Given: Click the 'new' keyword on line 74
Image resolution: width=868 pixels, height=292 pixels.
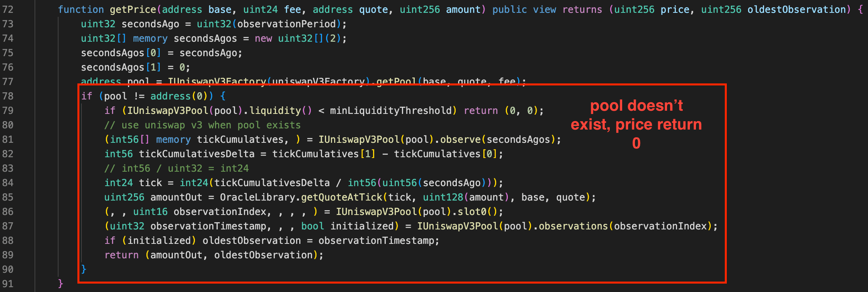Looking at the screenshot, I should click(263, 39).
